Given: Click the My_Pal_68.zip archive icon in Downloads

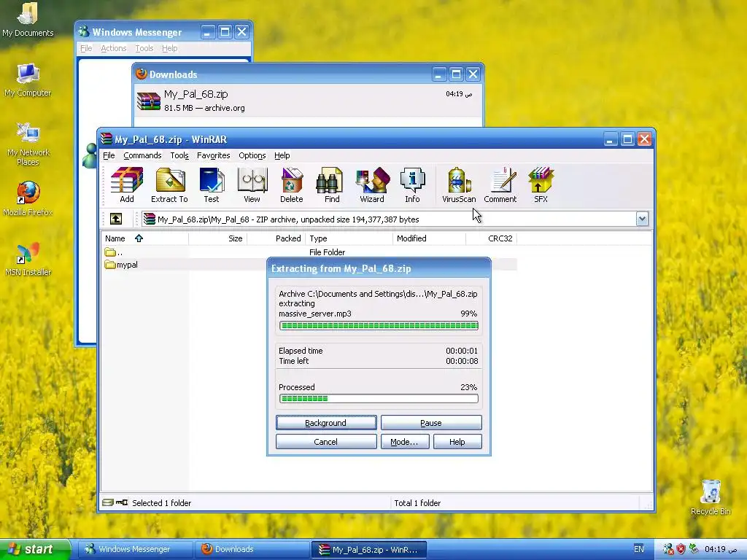Looking at the screenshot, I should click(149, 101).
